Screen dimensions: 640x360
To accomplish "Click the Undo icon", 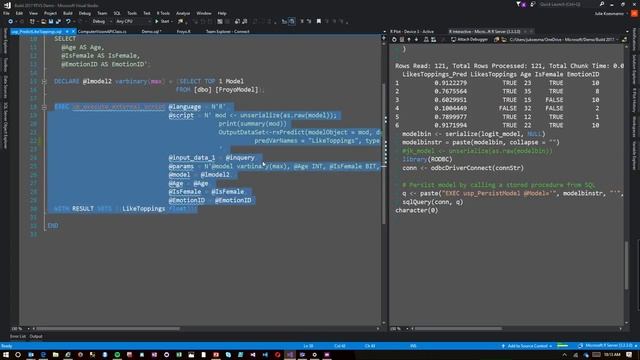I will coord(68,21).
